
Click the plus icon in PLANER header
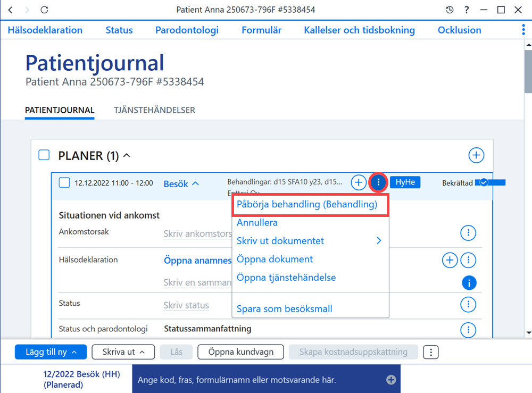click(476, 155)
